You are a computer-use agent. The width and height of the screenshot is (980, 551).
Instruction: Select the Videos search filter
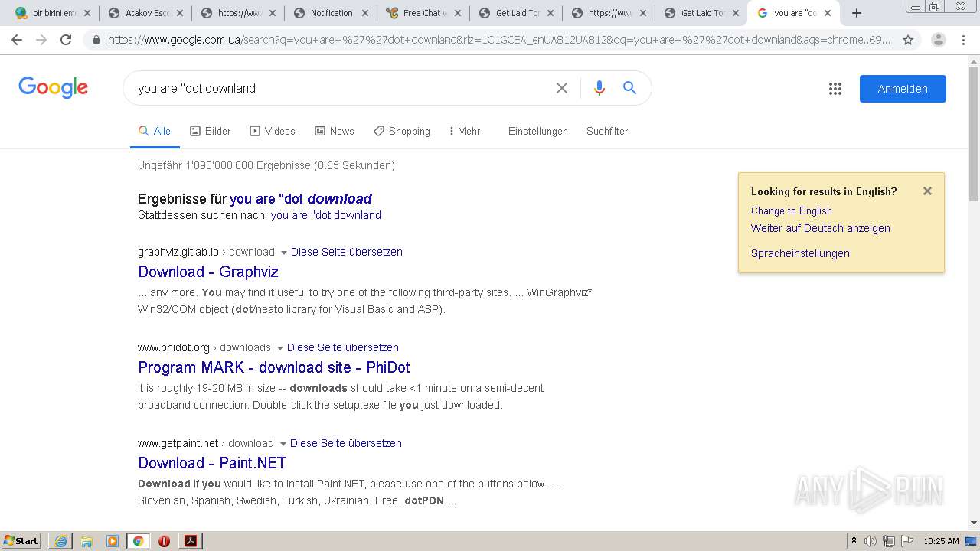(273, 131)
